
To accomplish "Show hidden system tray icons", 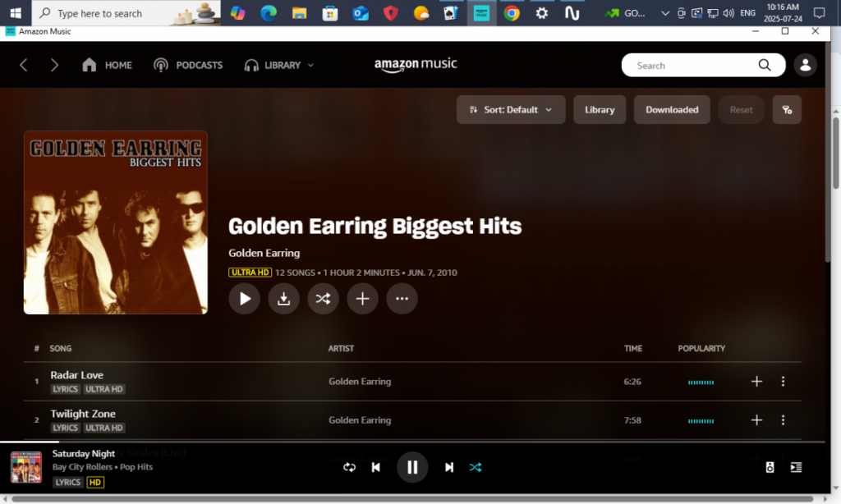I will pyautogui.click(x=665, y=13).
